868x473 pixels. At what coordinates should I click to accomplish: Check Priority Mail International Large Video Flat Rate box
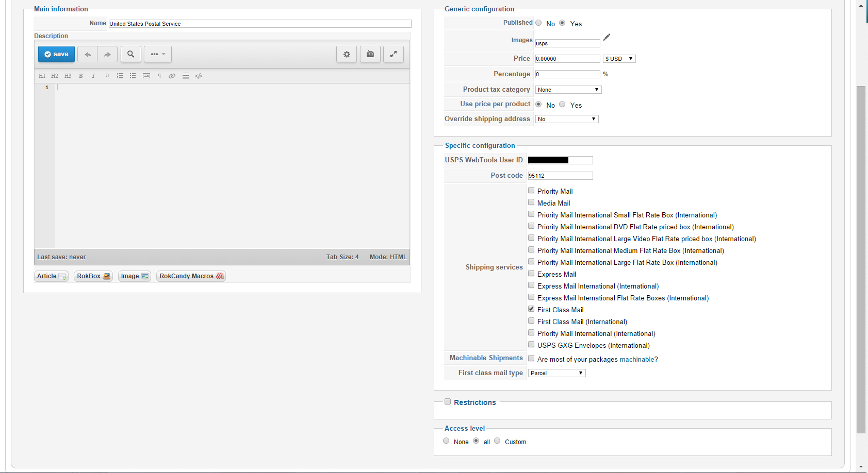coord(531,238)
